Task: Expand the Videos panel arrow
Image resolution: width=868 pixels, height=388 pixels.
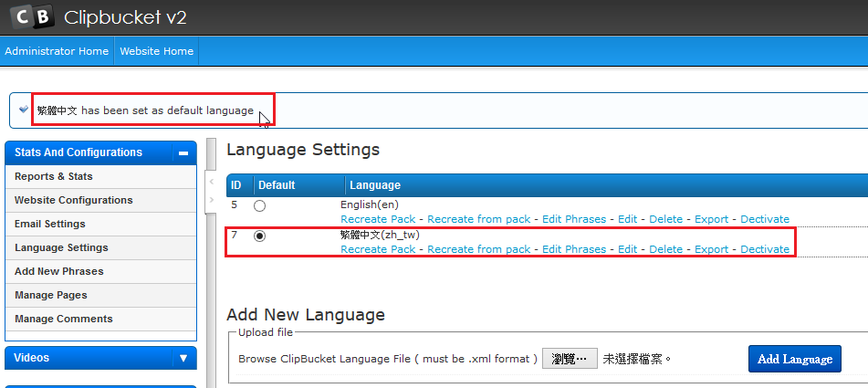Action: 183,358
